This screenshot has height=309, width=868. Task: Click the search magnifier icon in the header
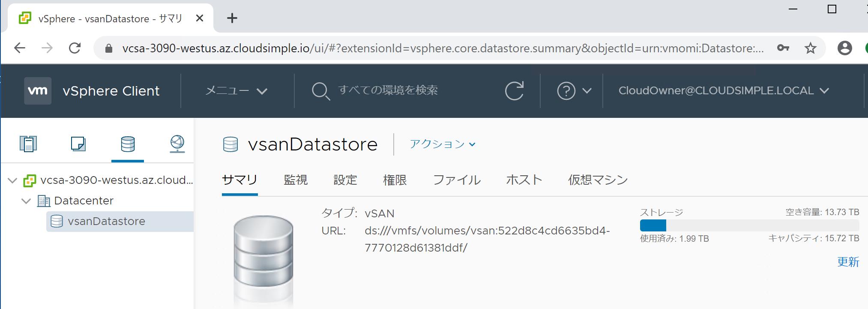(x=320, y=91)
